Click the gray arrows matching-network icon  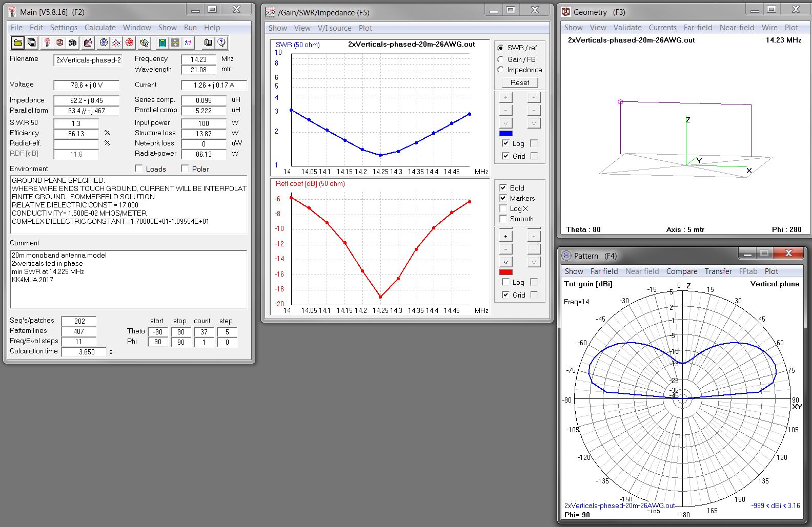tap(175, 43)
